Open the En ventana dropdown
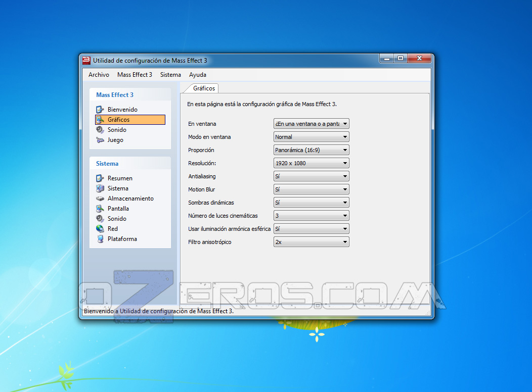Image resolution: width=532 pixels, height=392 pixels. pos(311,124)
